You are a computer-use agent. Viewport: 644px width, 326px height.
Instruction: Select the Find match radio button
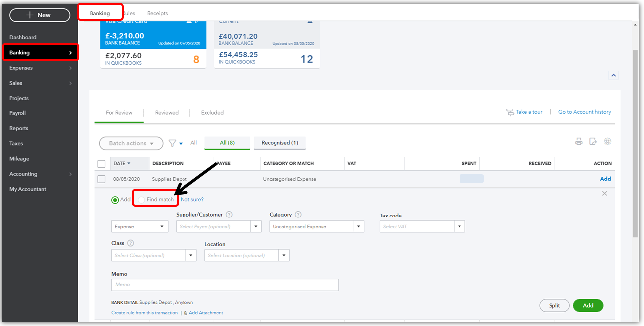point(142,200)
